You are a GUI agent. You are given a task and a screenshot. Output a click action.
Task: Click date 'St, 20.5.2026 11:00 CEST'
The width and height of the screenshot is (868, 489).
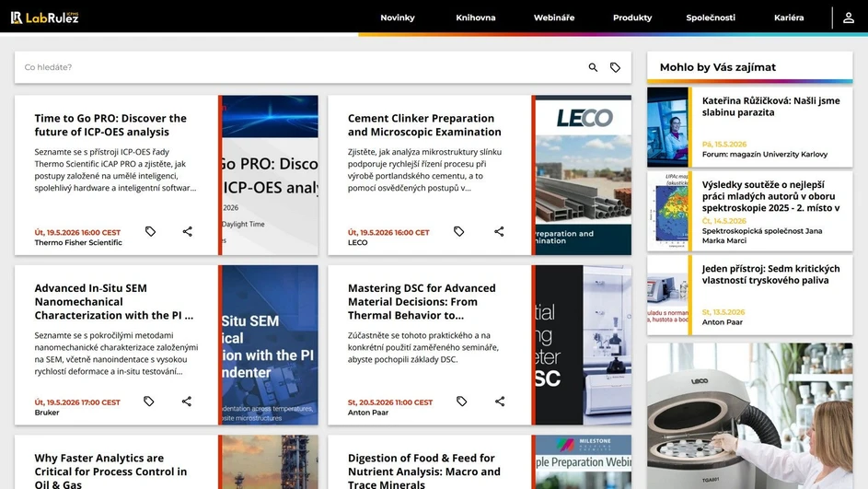point(390,402)
